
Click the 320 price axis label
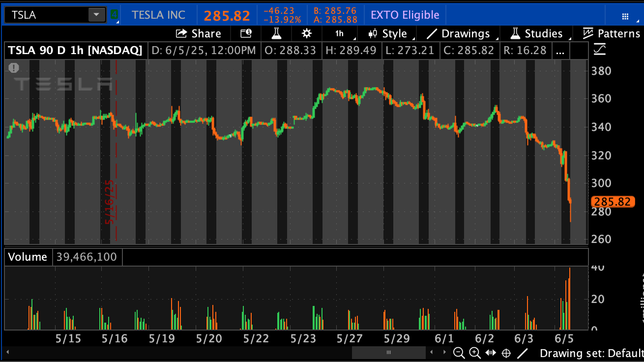click(602, 155)
